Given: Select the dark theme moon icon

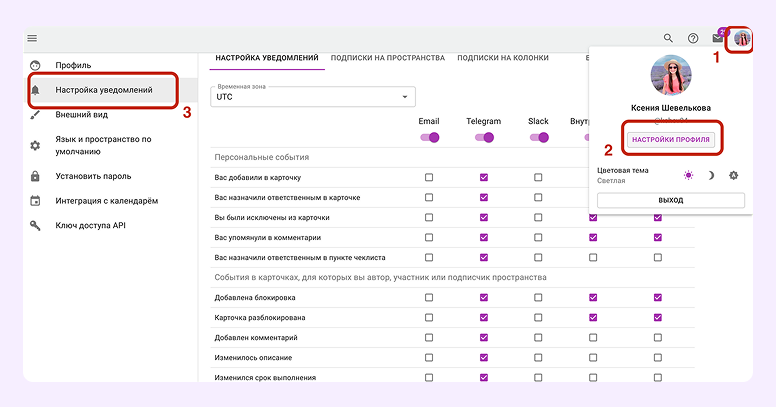Looking at the screenshot, I should 711,175.
